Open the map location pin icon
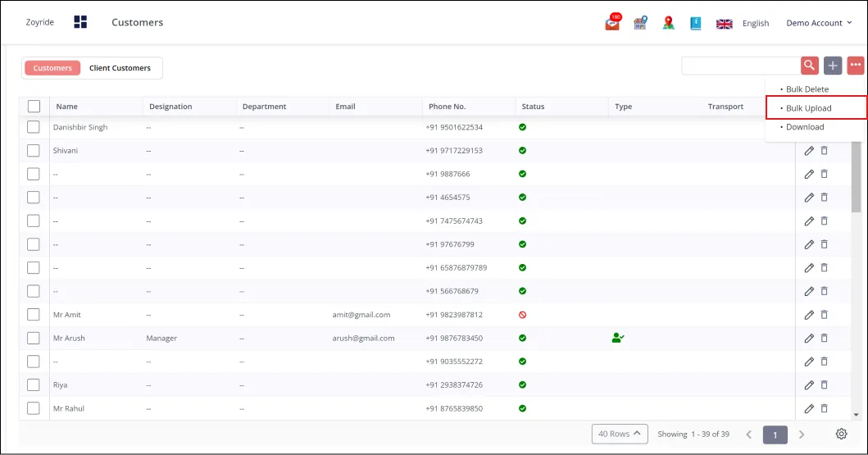The width and height of the screenshot is (868, 455). click(669, 23)
